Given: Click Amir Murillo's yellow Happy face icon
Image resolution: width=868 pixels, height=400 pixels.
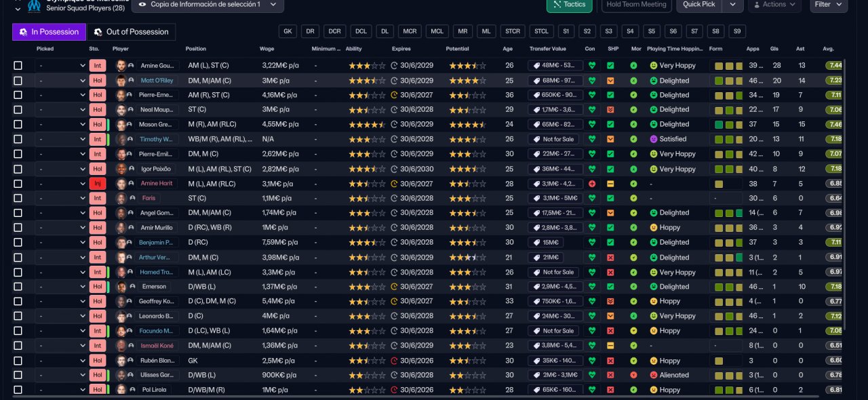Looking at the screenshot, I should coord(654,228).
